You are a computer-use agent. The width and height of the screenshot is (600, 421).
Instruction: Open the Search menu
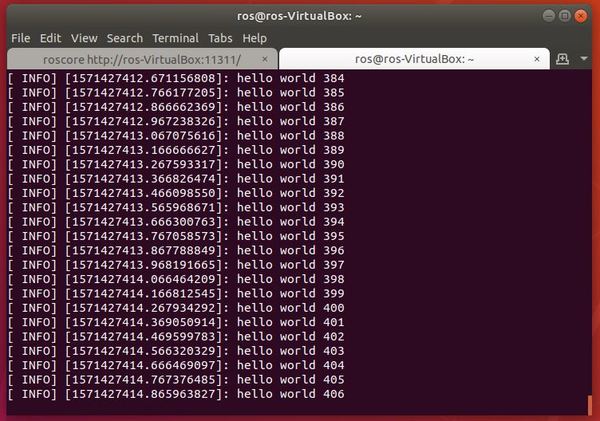(125, 38)
